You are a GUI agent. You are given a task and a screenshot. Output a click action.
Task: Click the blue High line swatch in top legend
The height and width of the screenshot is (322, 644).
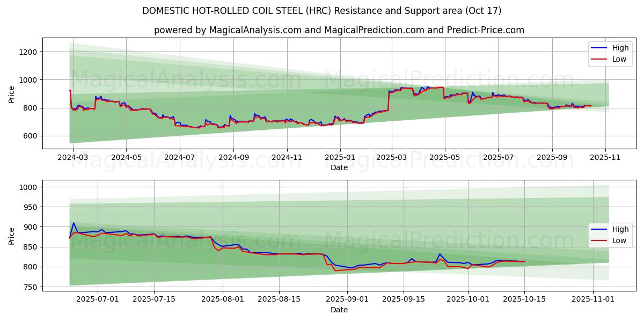point(598,48)
